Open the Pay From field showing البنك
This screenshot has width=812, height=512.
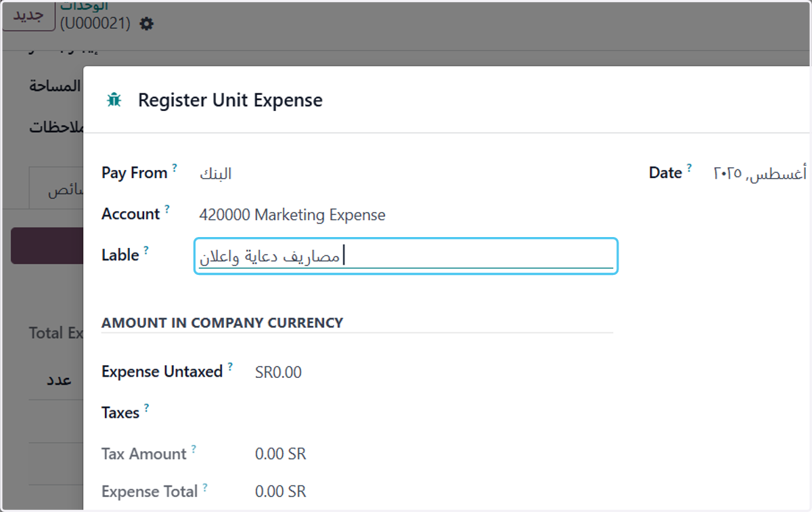tap(215, 173)
